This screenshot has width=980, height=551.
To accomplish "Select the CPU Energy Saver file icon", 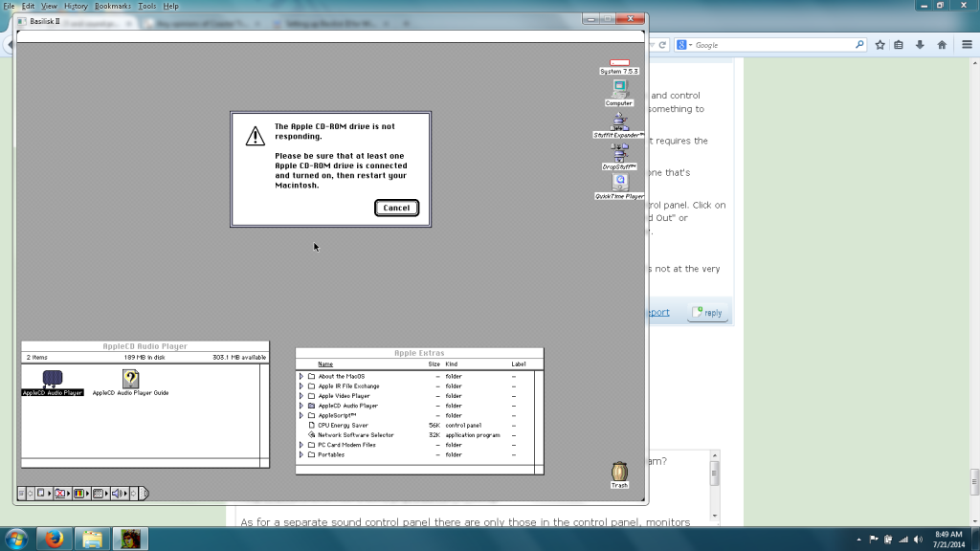I will (311, 426).
